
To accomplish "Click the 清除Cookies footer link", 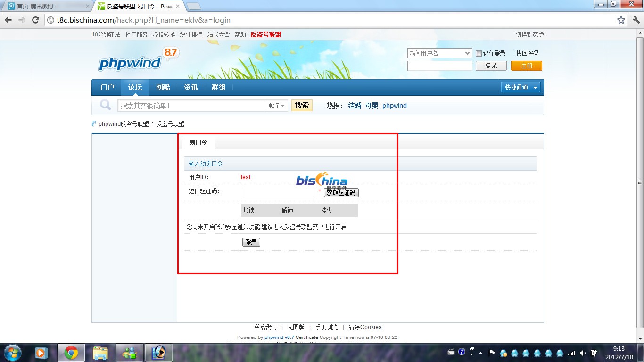I will tap(365, 327).
